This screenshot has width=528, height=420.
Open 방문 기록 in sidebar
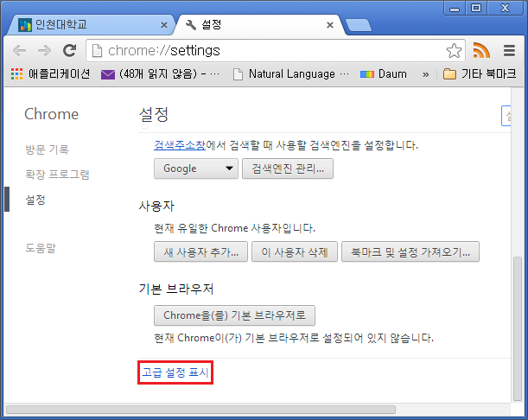tap(48, 150)
